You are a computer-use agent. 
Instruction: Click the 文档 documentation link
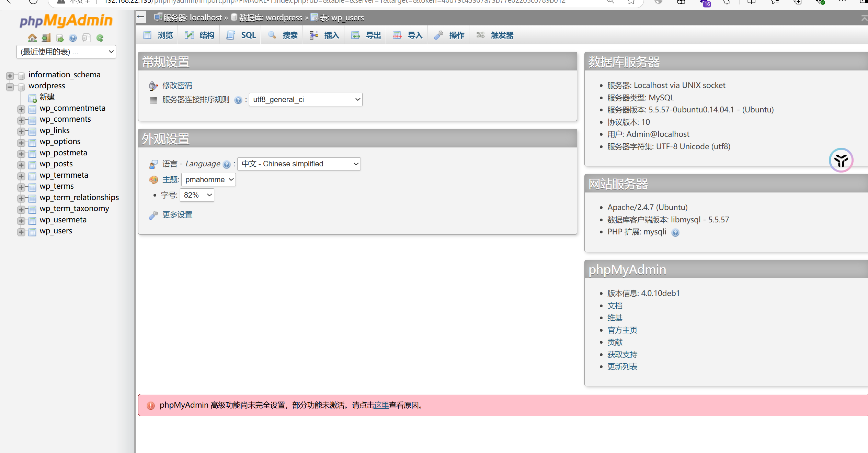click(x=615, y=306)
